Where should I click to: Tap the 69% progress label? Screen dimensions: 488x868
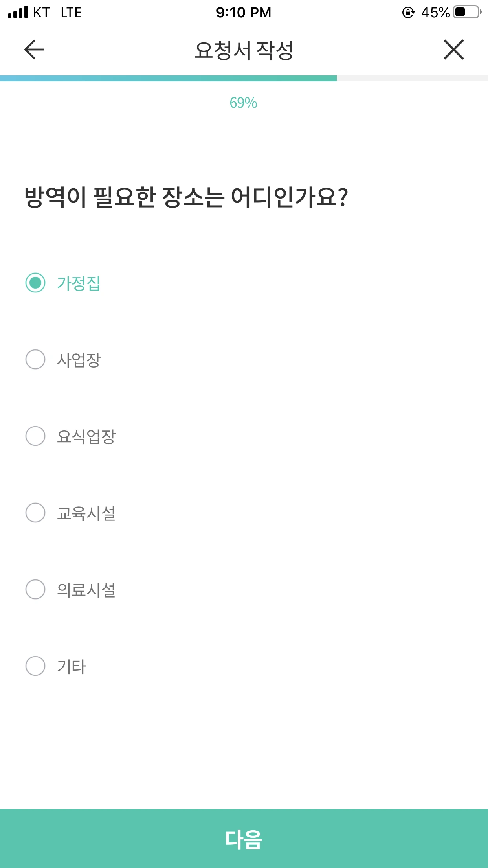point(243,103)
